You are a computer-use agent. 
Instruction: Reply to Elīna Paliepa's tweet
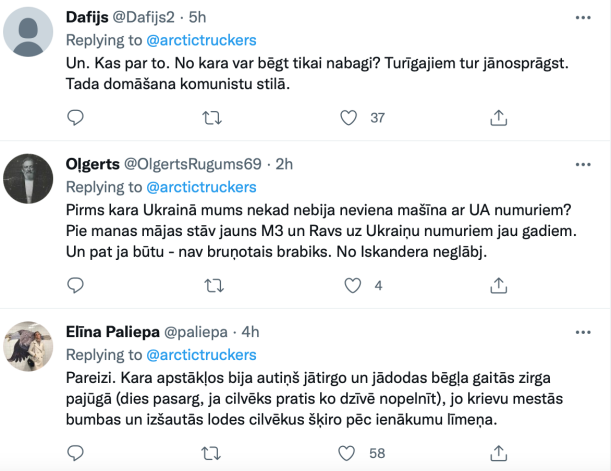[x=76, y=452]
